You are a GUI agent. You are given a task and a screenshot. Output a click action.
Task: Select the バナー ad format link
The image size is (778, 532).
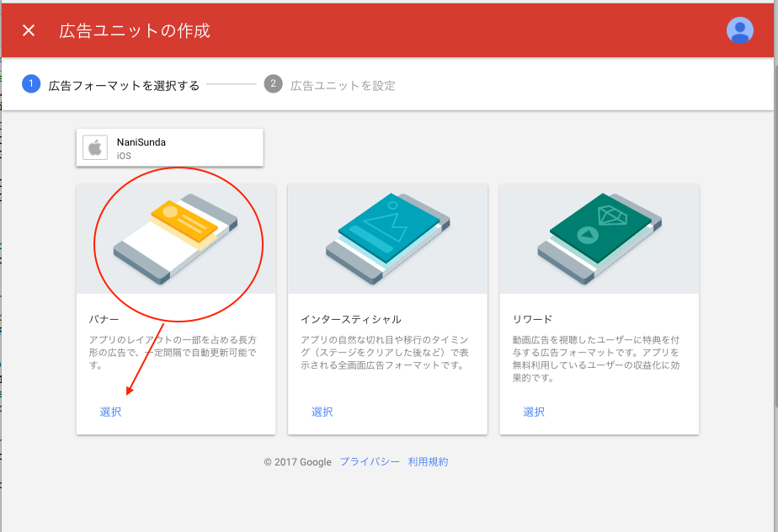[x=110, y=412]
